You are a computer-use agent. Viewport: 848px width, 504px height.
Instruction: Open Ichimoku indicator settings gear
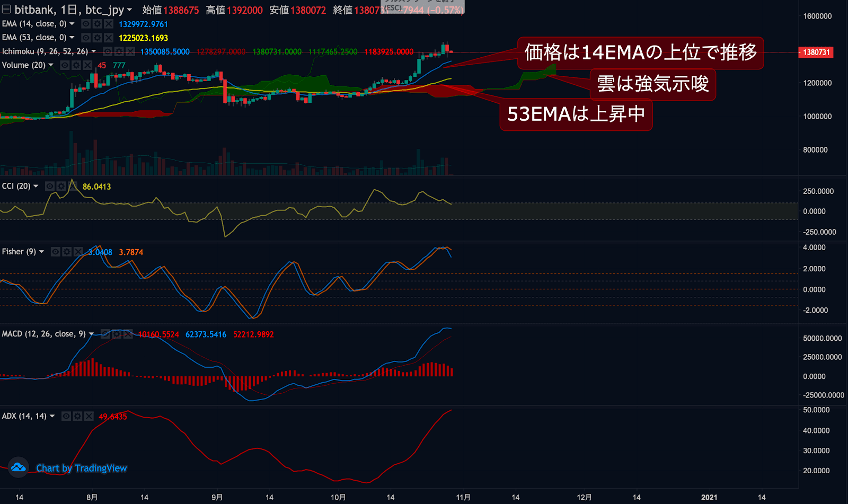point(119,51)
